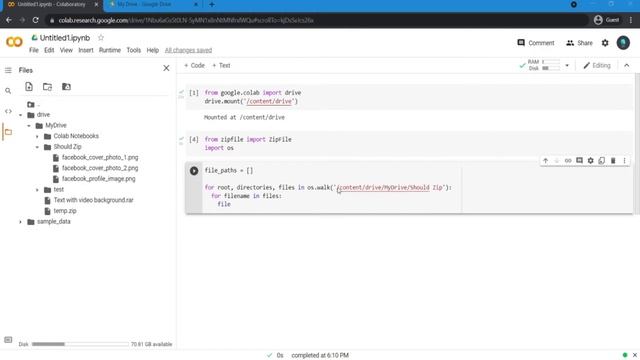Click All changes saved link
The width and height of the screenshot is (640, 360).
click(188, 50)
